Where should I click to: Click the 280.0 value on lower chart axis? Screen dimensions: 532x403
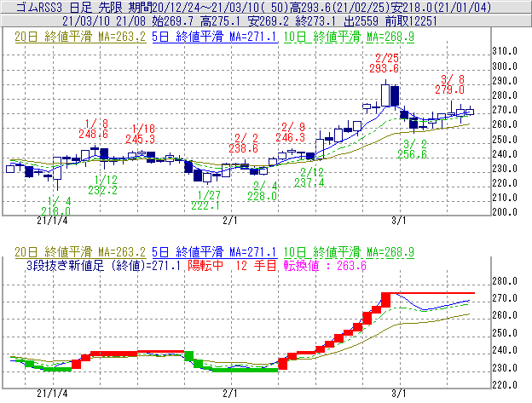(x=505, y=281)
